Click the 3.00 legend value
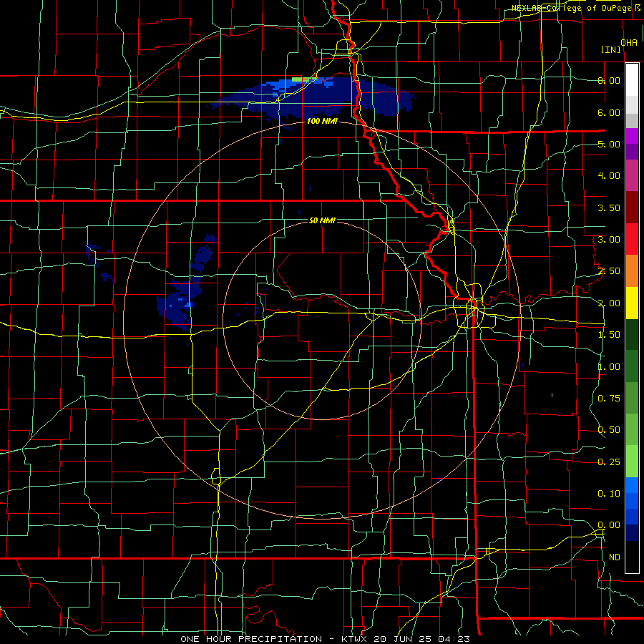Viewport: 644px width, 644px height. point(609,240)
